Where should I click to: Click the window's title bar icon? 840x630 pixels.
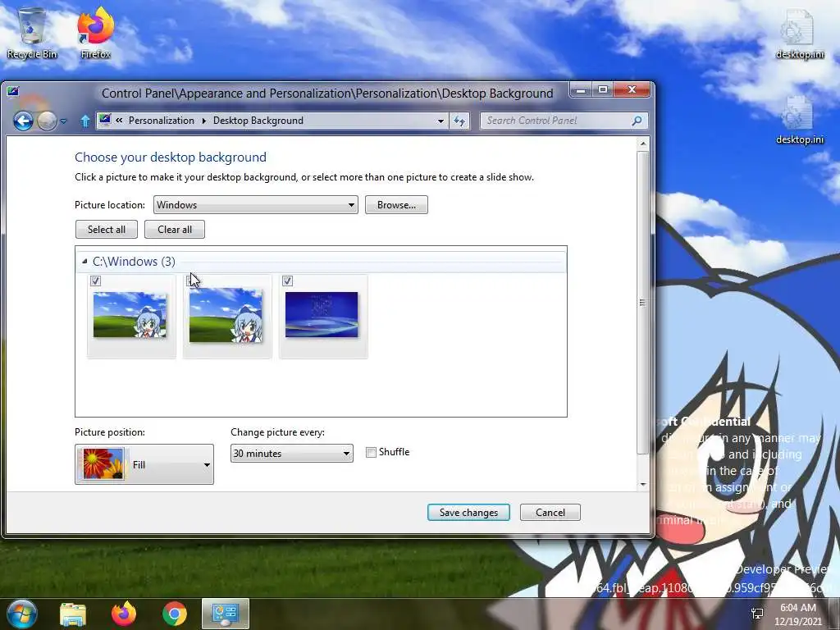(x=13, y=92)
